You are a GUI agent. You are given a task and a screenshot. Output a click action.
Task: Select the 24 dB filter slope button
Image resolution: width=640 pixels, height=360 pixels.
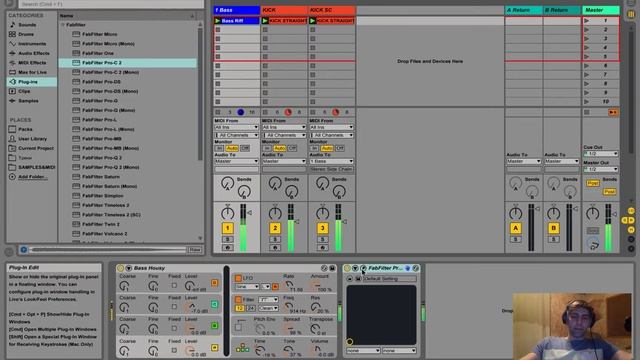pyautogui.click(x=251, y=308)
